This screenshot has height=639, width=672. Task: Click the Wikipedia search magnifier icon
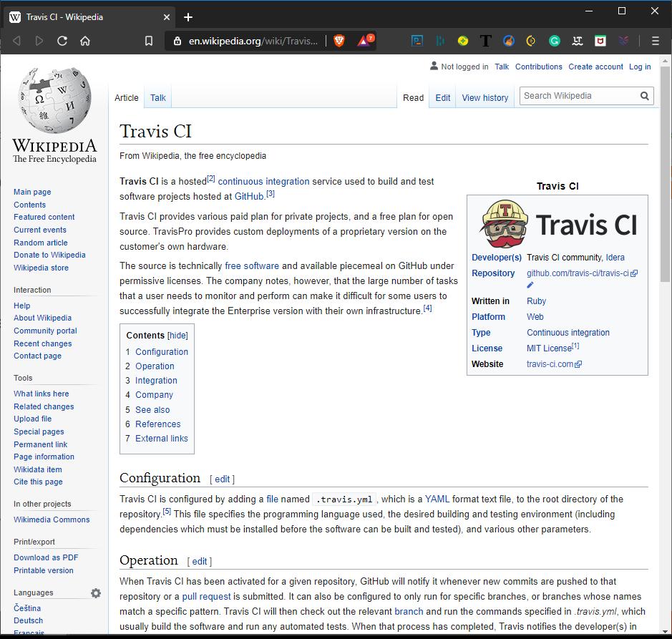[645, 96]
